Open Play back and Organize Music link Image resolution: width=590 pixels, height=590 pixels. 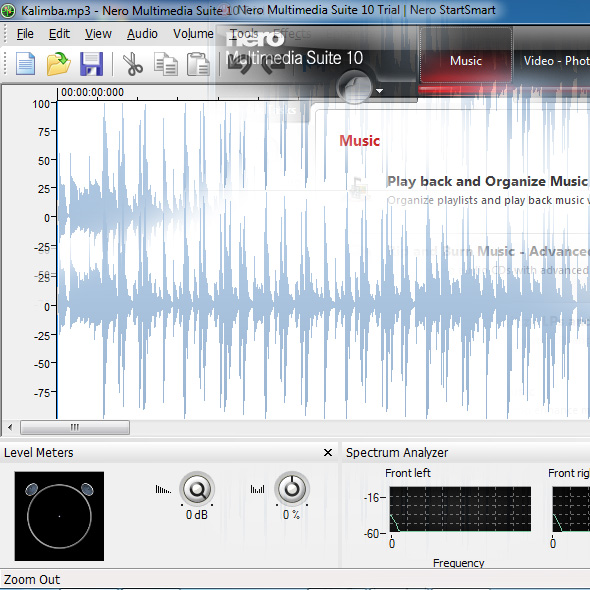click(x=487, y=181)
